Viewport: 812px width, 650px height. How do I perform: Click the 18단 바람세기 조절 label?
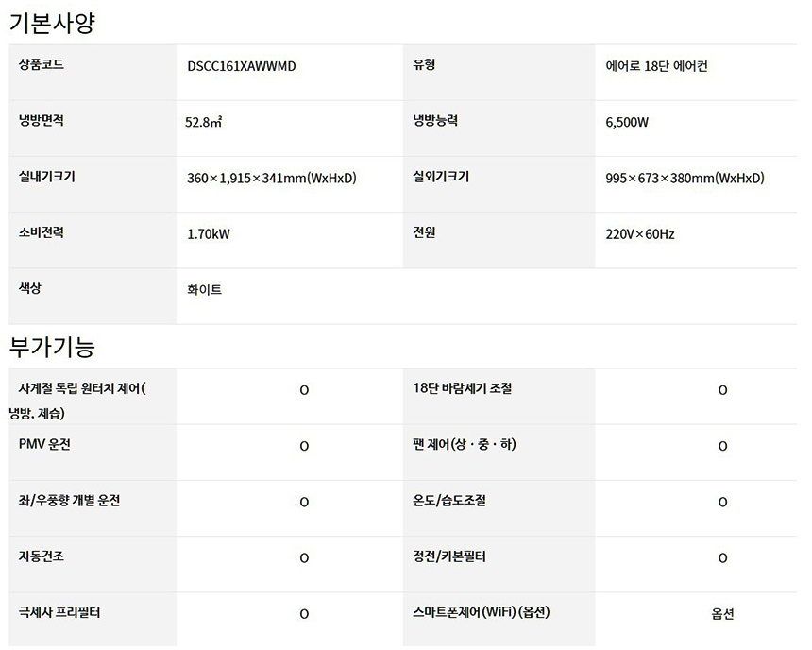point(463,388)
